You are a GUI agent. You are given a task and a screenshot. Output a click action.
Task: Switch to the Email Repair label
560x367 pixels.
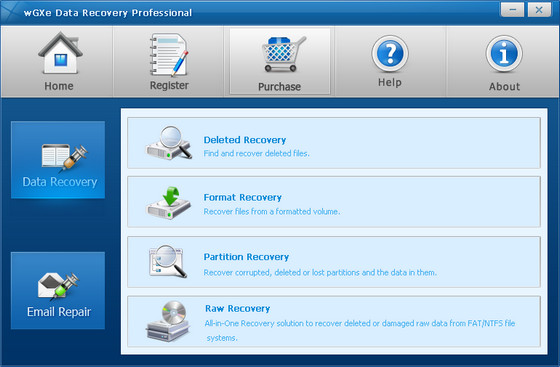click(59, 312)
